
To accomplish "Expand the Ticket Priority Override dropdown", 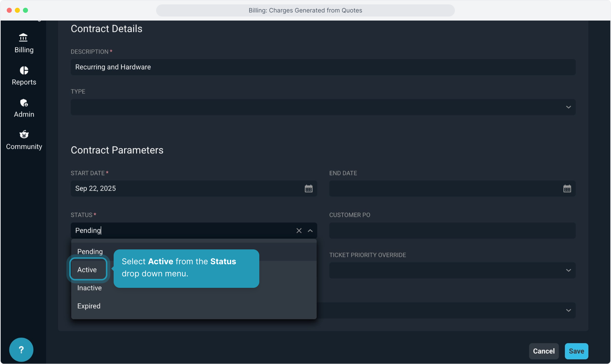I will pyautogui.click(x=568, y=271).
